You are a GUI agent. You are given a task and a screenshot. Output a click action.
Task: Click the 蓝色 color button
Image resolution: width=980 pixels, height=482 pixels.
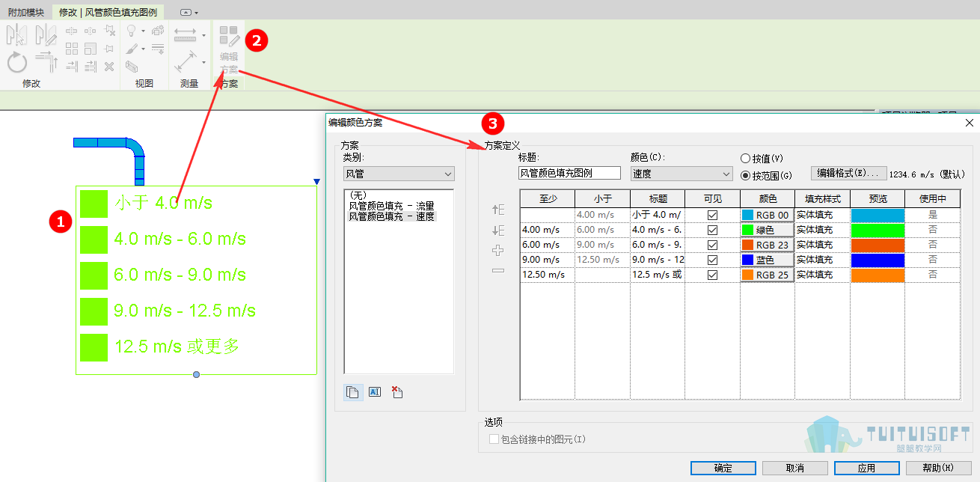(767, 260)
